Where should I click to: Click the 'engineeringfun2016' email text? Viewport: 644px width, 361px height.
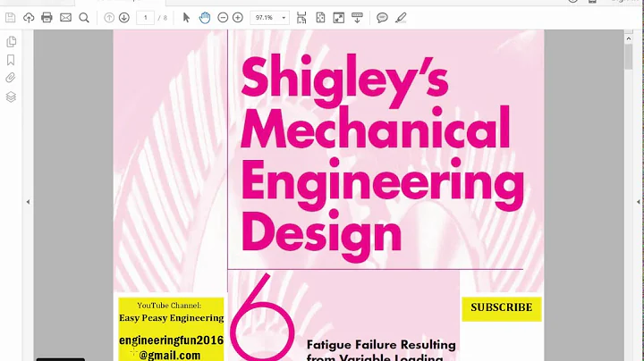point(171,340)
